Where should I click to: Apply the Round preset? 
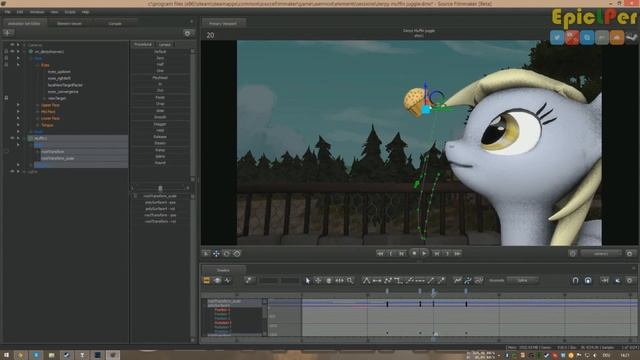point(160,163)
